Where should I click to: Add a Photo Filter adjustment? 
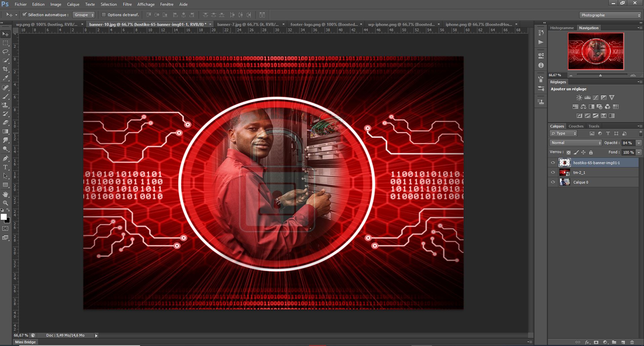pyautogui.click(x=600, y=107)
